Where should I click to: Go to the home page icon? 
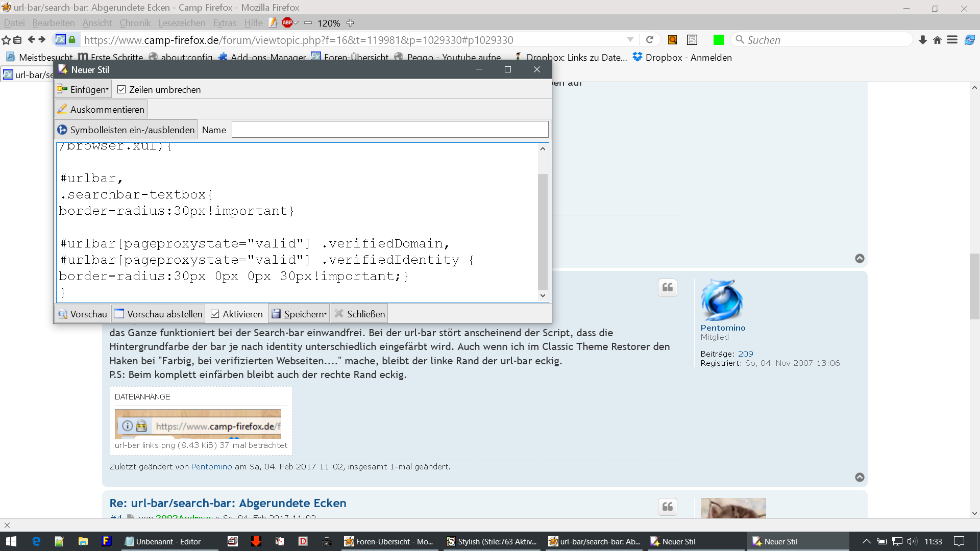(x=937, y=40)
